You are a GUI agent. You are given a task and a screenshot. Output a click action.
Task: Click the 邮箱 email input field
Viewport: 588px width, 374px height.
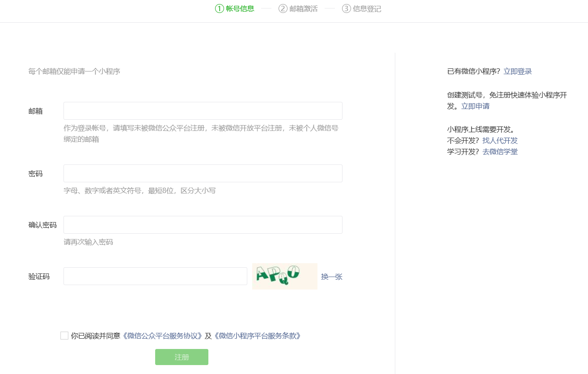(x=203, y=111)
